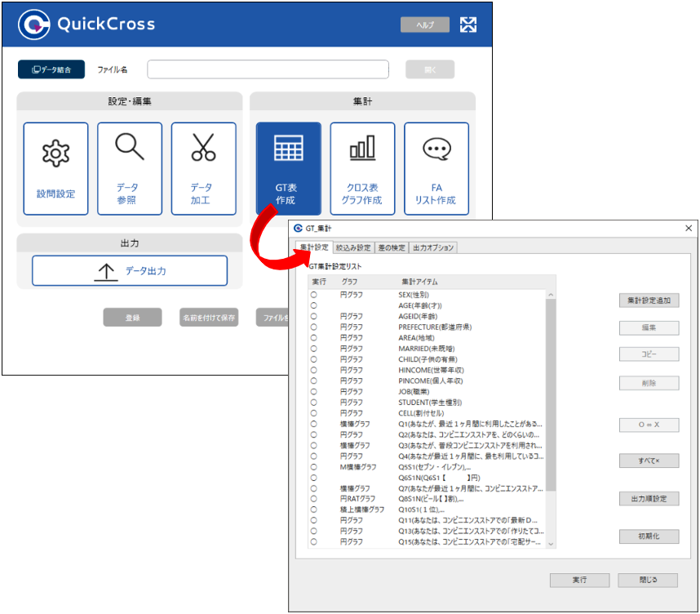Select the GT表作成 table tile
The width and height of the screenshot is (700, 614).
click(x=288, y=168)
